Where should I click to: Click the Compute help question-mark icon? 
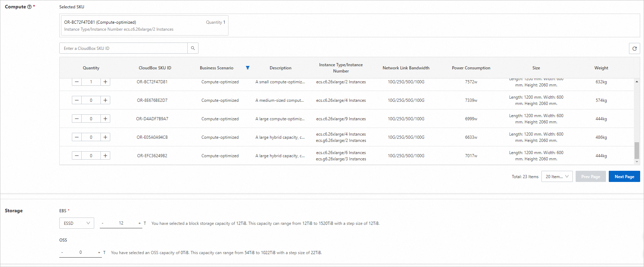click(x=29, y=7)
